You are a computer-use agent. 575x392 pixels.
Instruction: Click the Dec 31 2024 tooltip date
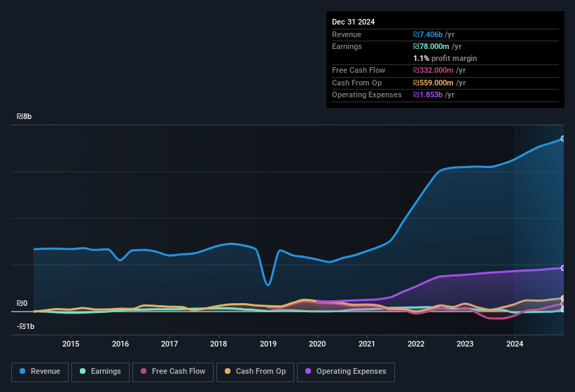pos(354,22)
